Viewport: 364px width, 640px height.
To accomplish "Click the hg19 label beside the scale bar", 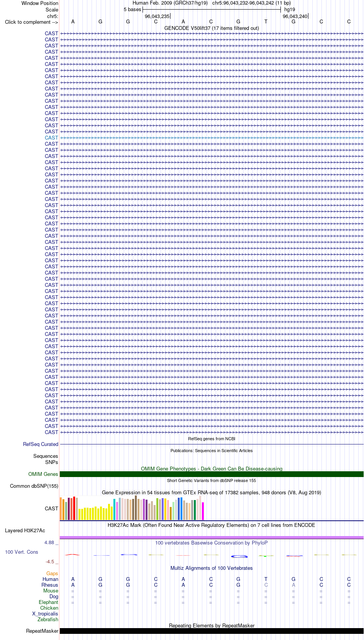I will tap(290, 9).
